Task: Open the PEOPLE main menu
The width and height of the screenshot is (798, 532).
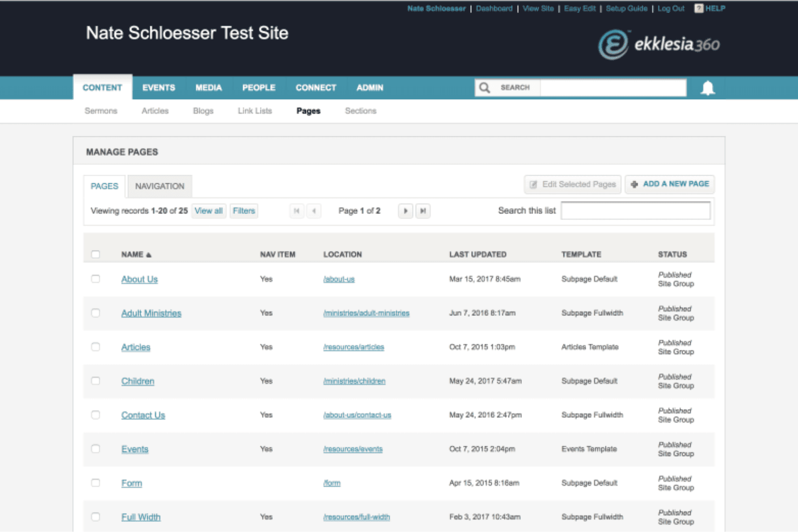Action: (259, 87)
